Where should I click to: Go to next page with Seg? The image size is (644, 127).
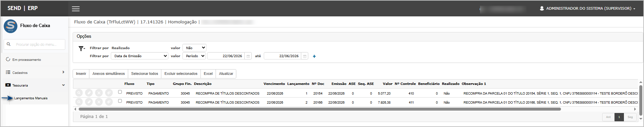[x=630, y=117]
